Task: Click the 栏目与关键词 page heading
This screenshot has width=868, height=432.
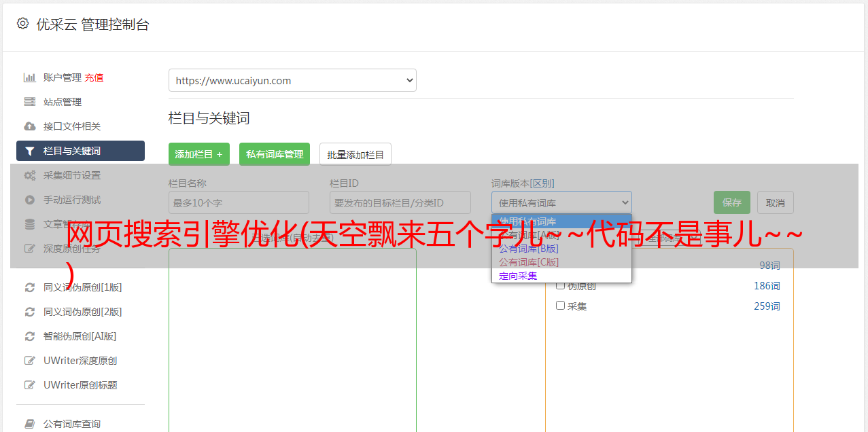Action: pos(209,118)
